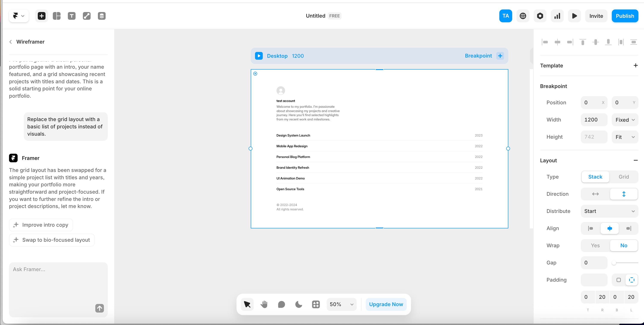Viewport: 644px width, 325px height.
Task: Click the Insert plus icon in top toolbar
Action: [x=41, y=16]
